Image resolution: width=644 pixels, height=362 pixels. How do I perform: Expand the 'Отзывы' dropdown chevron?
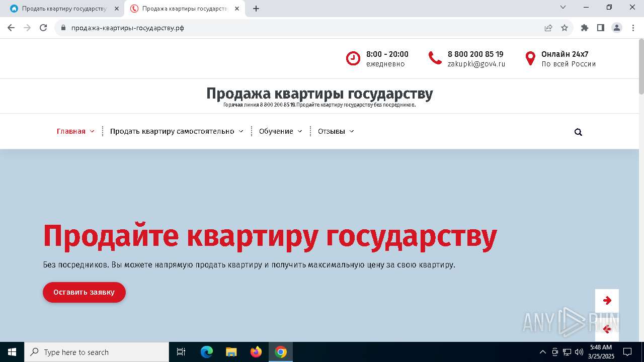click(x=352, y=131)
